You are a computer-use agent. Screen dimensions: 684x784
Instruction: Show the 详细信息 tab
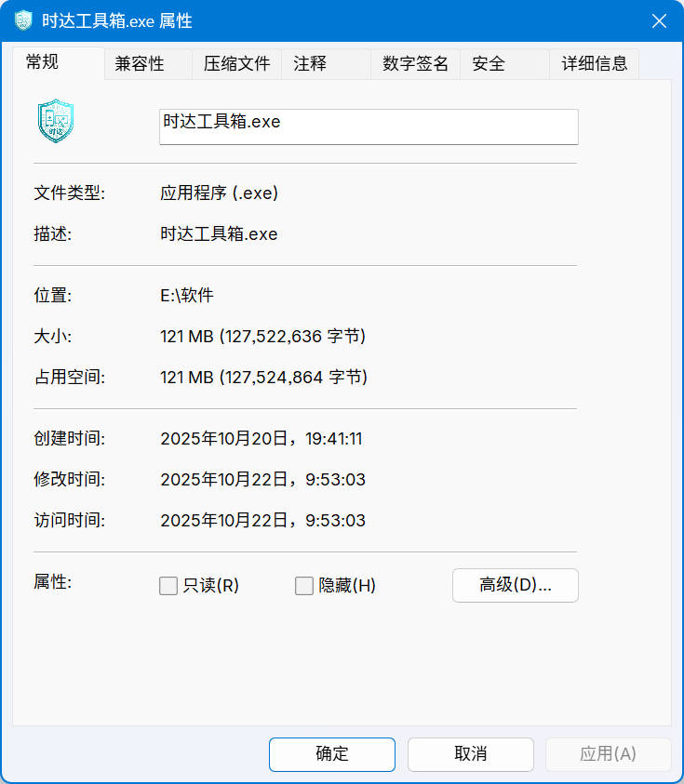click(594, 63)
